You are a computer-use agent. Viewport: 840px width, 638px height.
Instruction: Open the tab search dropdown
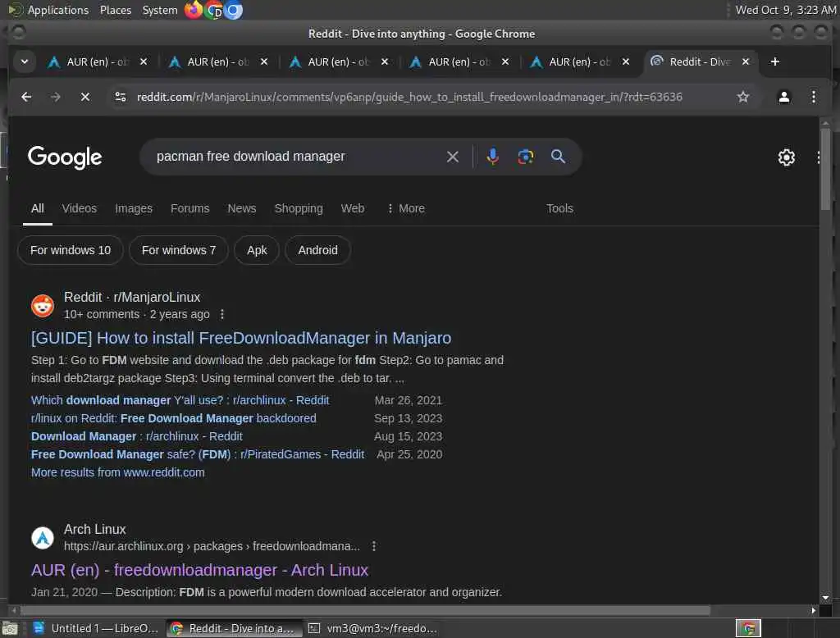[25, 62]
